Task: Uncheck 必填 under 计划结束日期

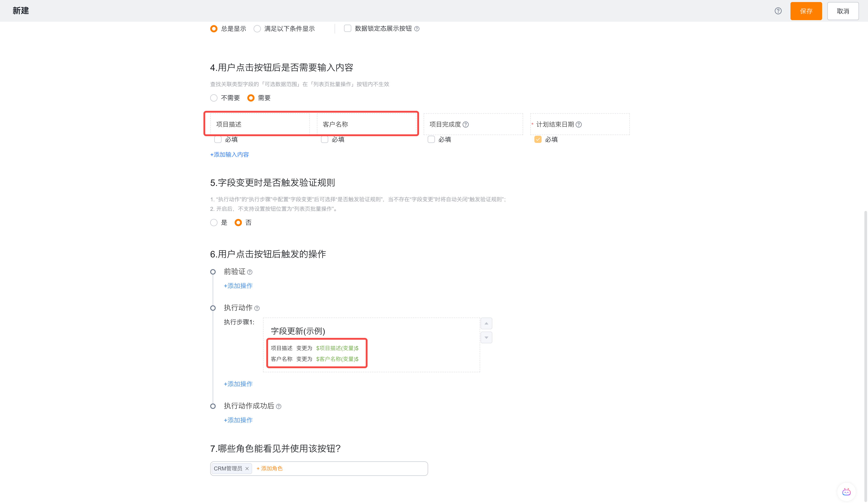Action: (538, 140)
